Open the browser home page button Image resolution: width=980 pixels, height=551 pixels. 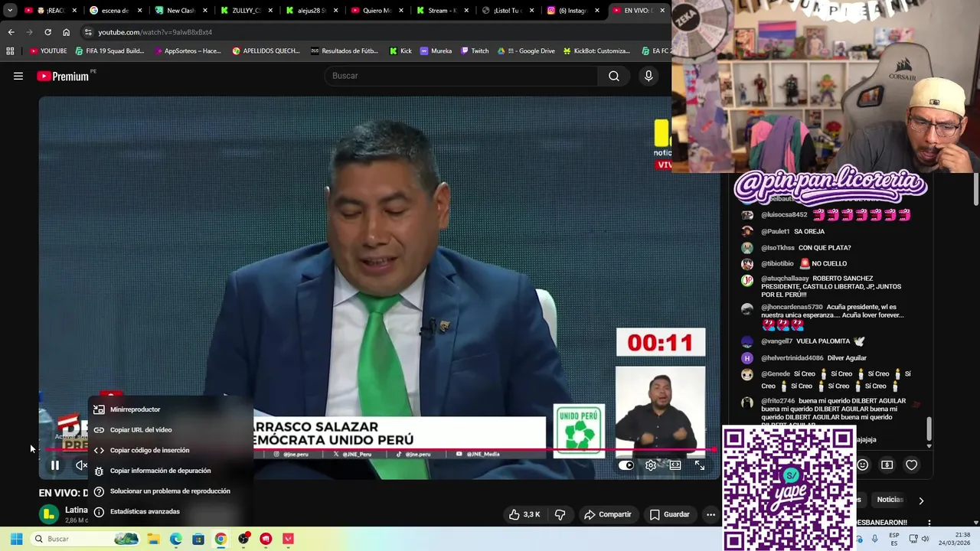tap(66, 32)
